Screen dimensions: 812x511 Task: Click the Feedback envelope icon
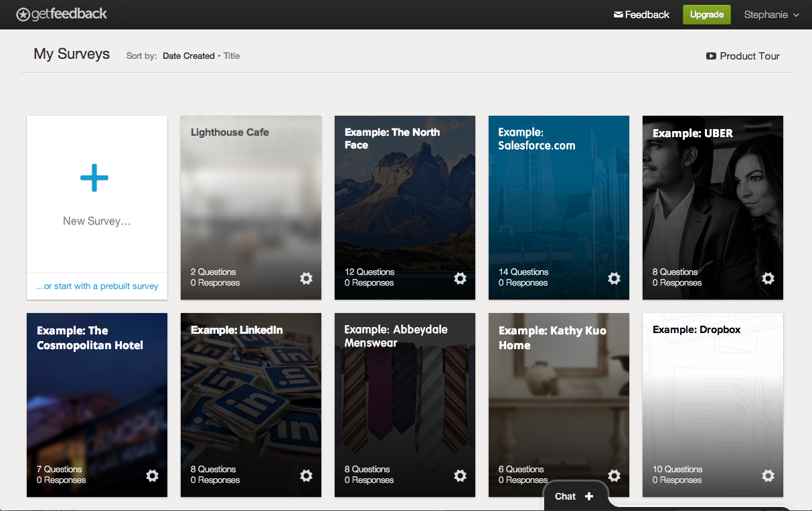pyautogui.click(x=619, y=15)
